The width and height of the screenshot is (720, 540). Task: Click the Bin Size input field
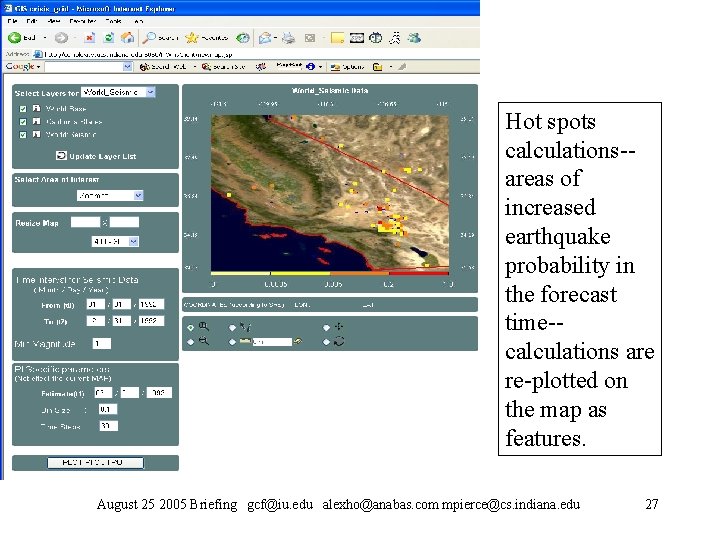tap(108, 409)
